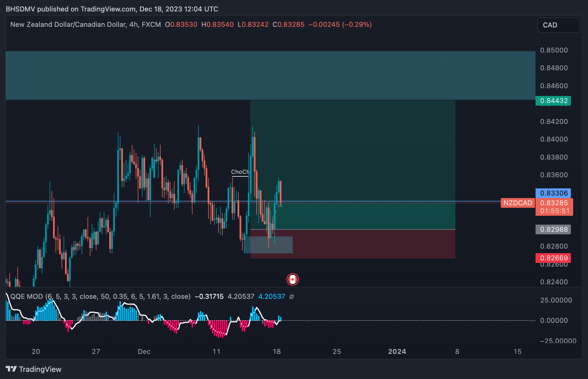Click the O0.83530 open value
588x379 pixels.
coord(181,25)
